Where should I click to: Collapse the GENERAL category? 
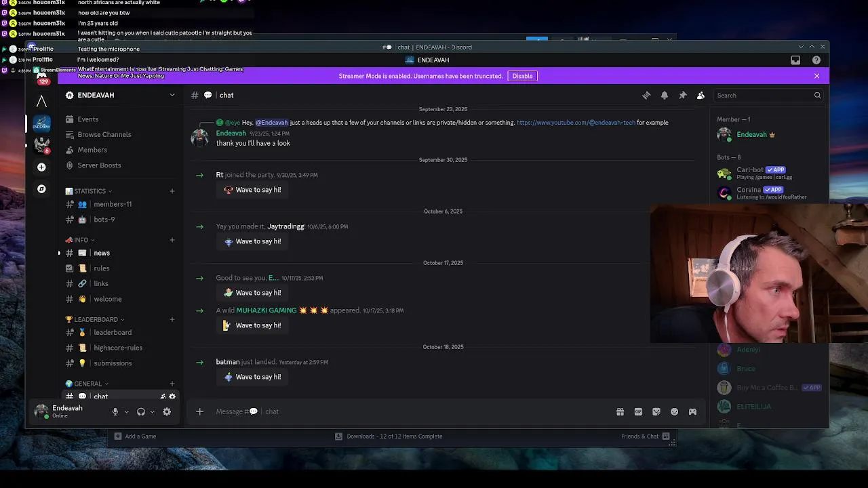(87, 384)
